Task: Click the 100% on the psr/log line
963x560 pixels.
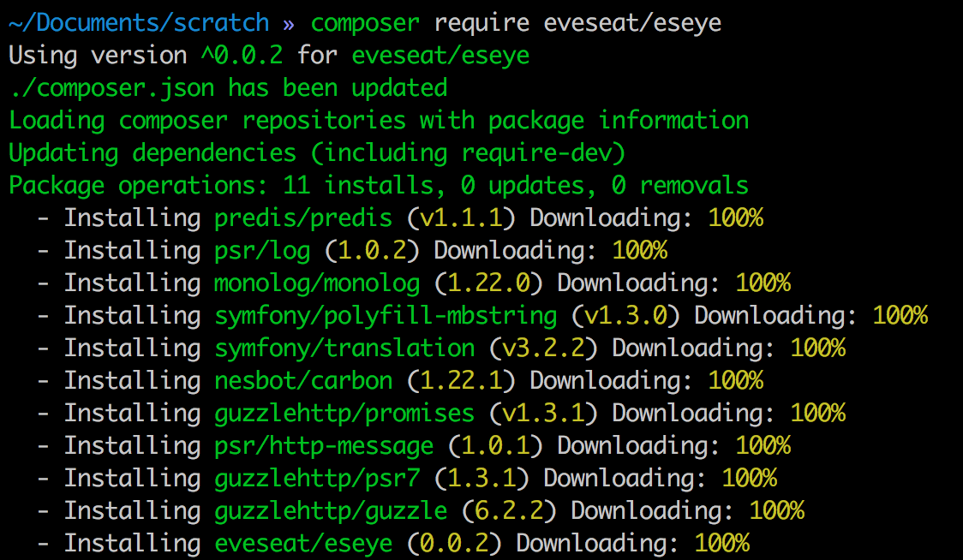Action: tap(639, 251)
